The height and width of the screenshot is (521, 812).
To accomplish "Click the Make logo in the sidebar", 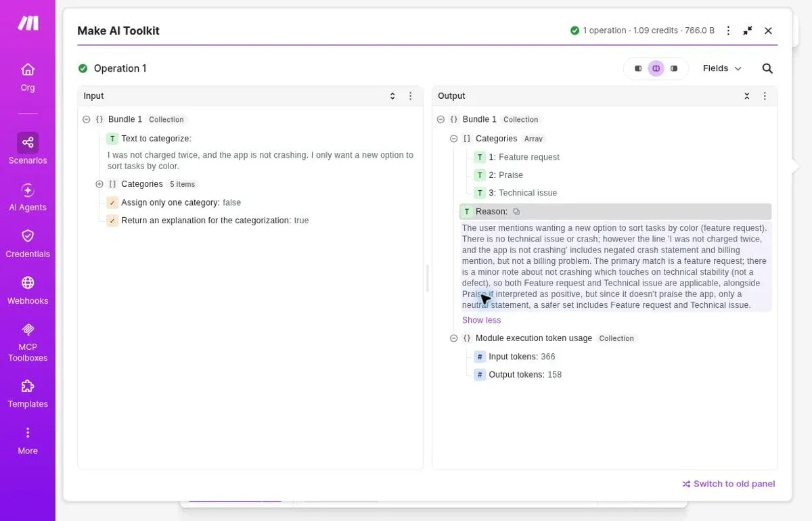I will coord(28,23).
